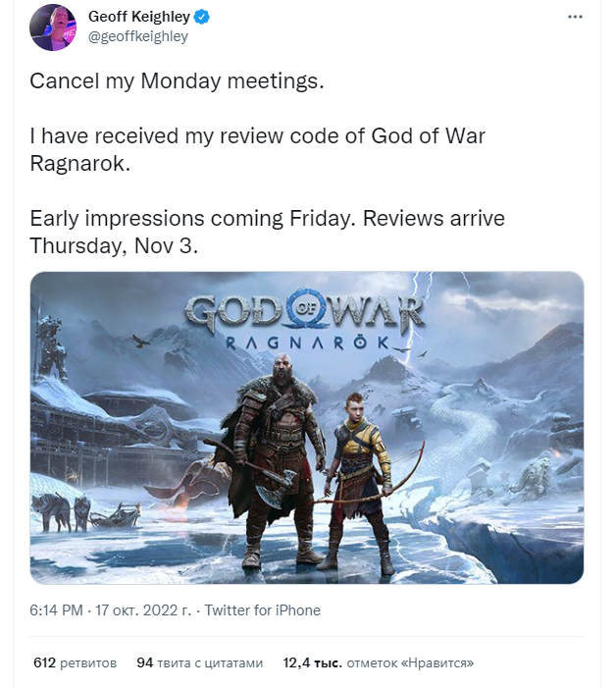Click the Geoff Keighley display name

(x=139, y=17)
